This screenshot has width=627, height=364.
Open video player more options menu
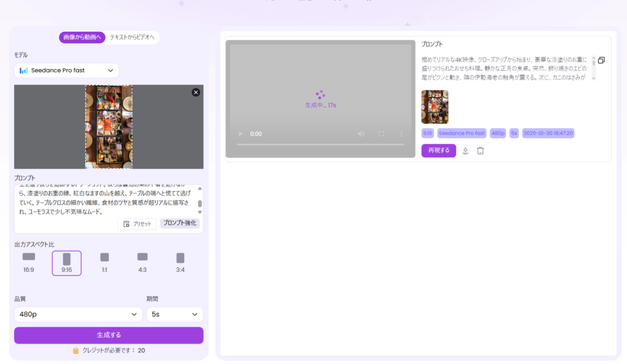click(x=402, y=134)
